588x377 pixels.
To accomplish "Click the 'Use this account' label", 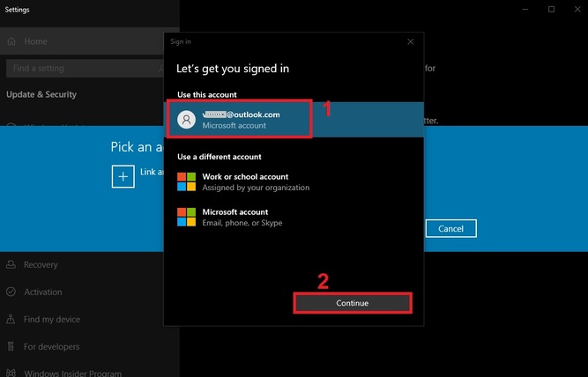I will click(207, 95).
